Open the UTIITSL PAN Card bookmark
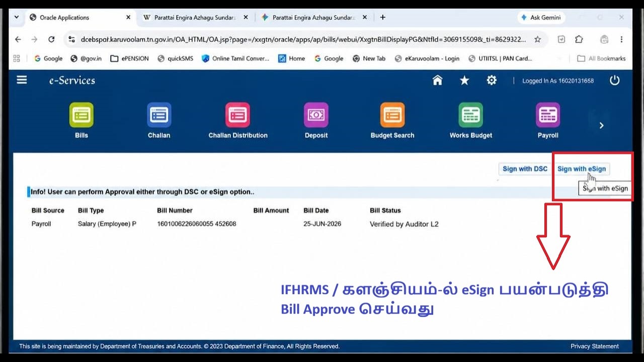Screen dimensions: 644x362 (500, 58)
